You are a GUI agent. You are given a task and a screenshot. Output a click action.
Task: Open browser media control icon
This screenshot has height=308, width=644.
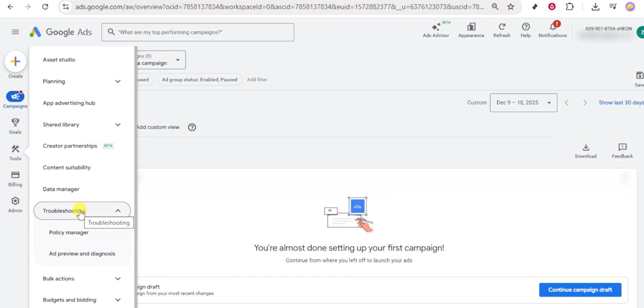613,7
